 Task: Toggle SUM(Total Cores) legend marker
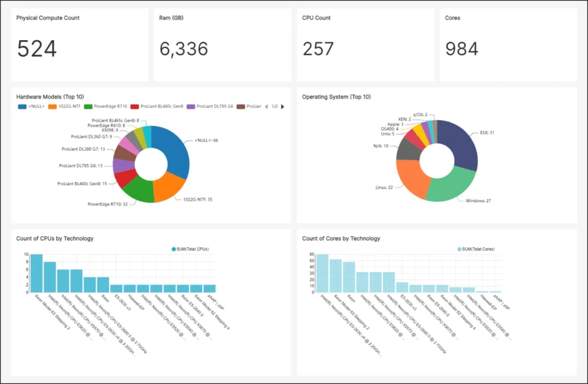[x=459, y=249]
